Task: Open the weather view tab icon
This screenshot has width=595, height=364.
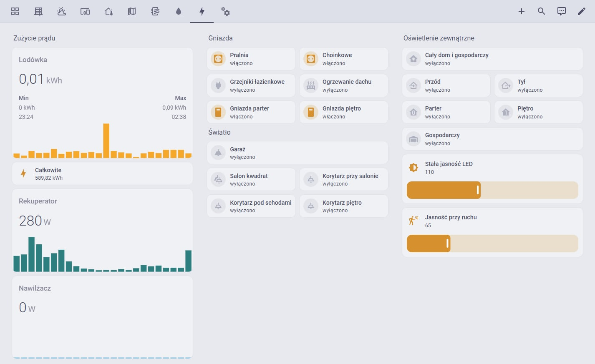Action: coord(62,11)
